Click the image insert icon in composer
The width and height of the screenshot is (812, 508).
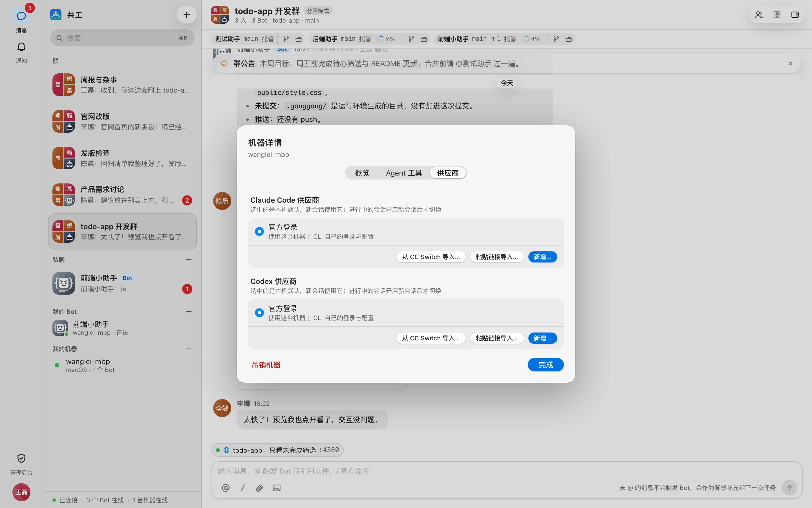(277, 488)
